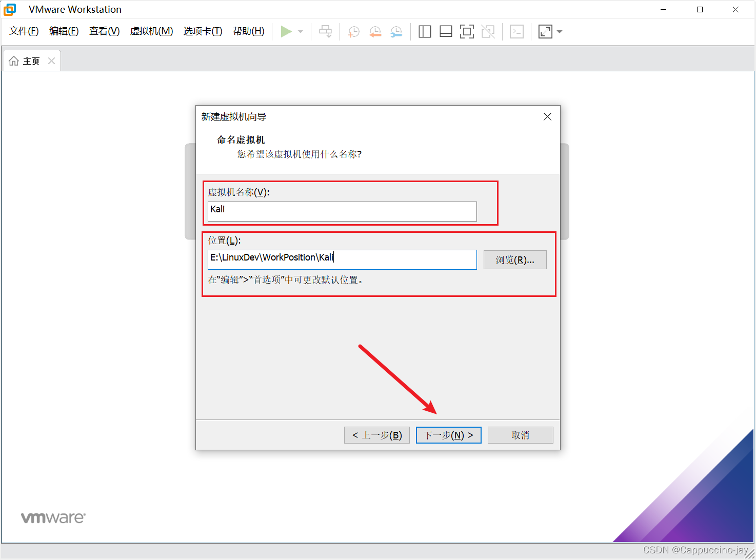The width and height of the screenshot is (756, 560).
Task: Click the 您希望该虚拟机使用什么名称? text
Action: pyautogui.click(x=300, y=154)
